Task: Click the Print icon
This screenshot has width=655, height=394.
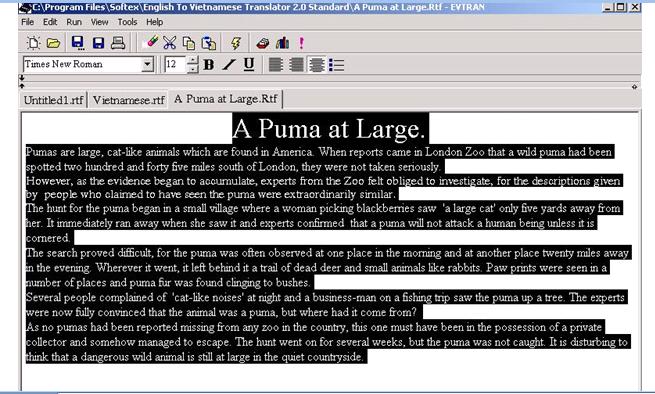Action: [x=118, y=43]
